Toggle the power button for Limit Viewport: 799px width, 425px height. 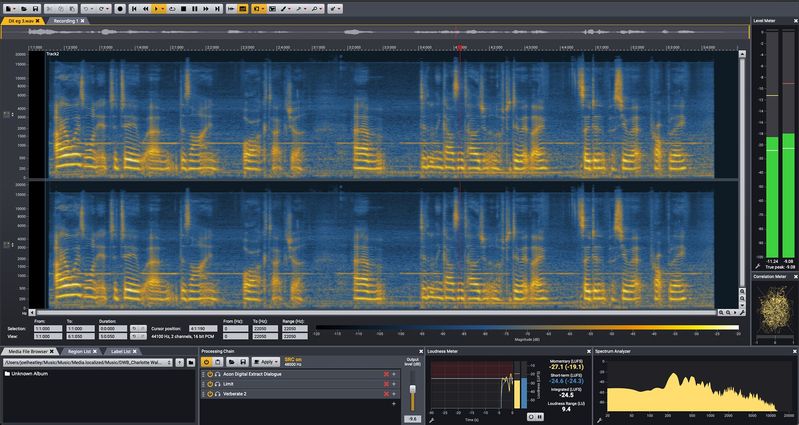pyautogui.click(x=210, y=383)
